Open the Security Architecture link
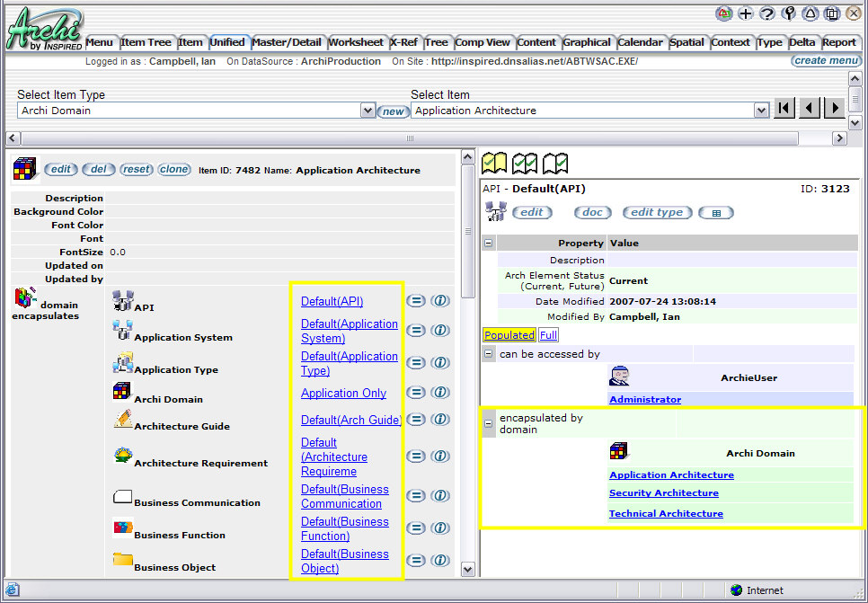Screen dimensions: 868x603 [x=663, y=493]
